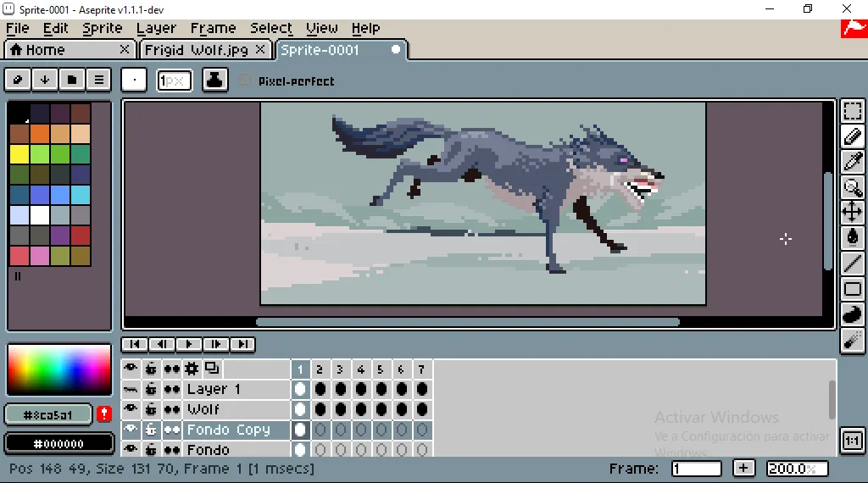Close the Frigid Wolf.jpg tab
The image size is (868, 483).
259,50
